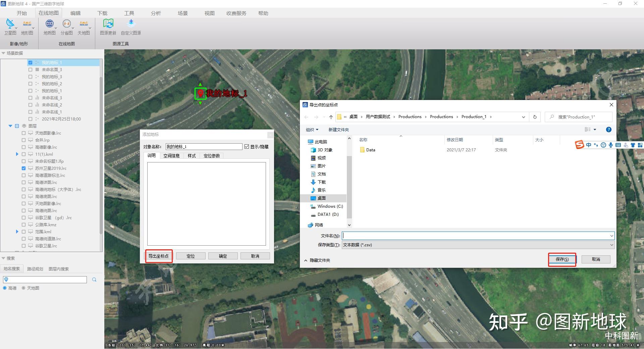Click 取消 in the save dialog

pyautogui.click(x=596, y=259)
